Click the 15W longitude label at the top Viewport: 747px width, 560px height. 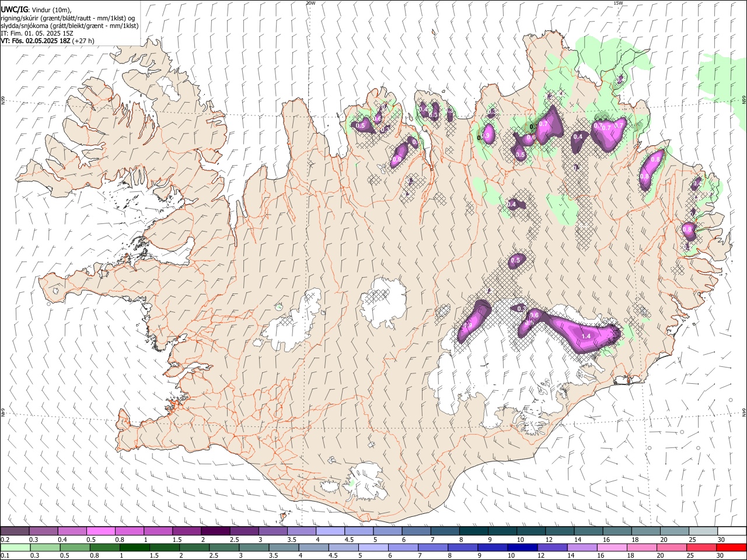tap(618, 3)
